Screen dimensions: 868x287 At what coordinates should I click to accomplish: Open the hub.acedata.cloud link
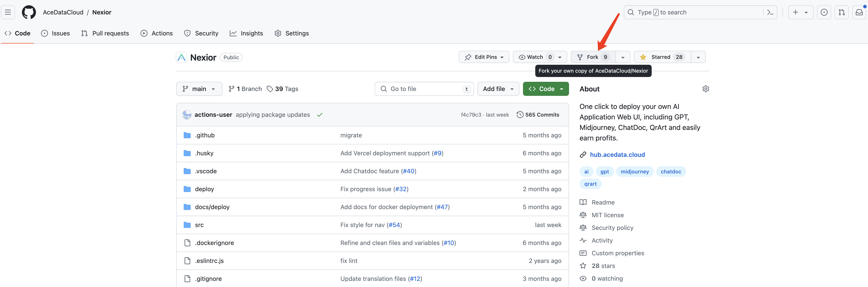617,155
